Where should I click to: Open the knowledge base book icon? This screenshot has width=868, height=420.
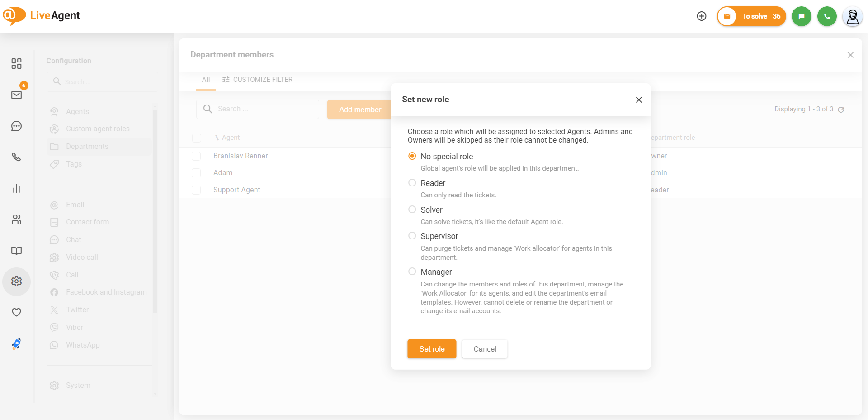pyautogui.click(x=17, y=251)
